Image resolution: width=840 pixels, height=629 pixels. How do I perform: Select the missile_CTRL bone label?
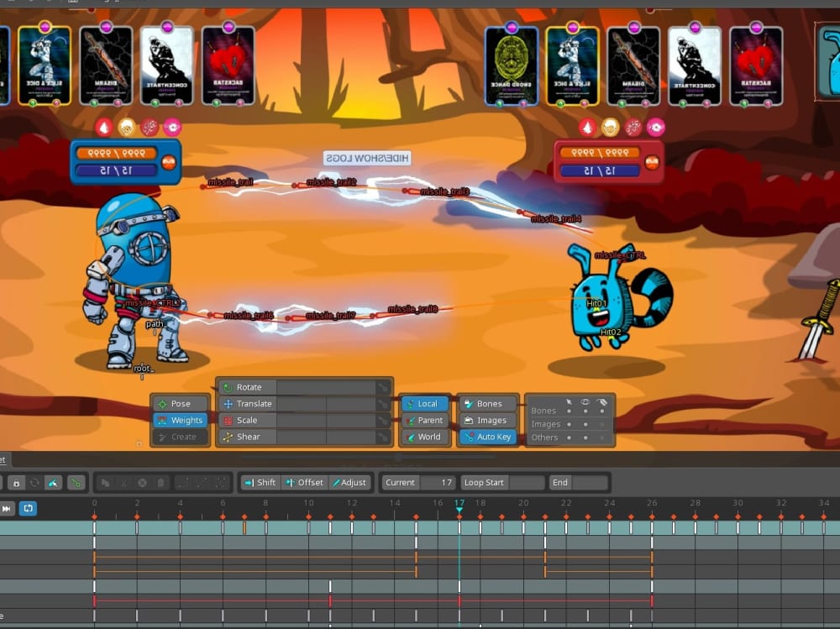pyautogui.click(x=620, y=255)
